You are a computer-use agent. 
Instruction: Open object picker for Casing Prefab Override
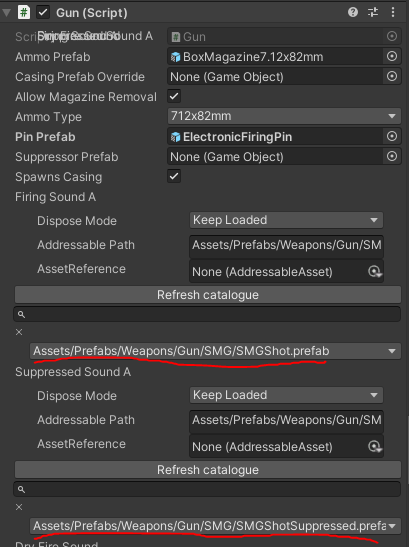click(392, 76)
